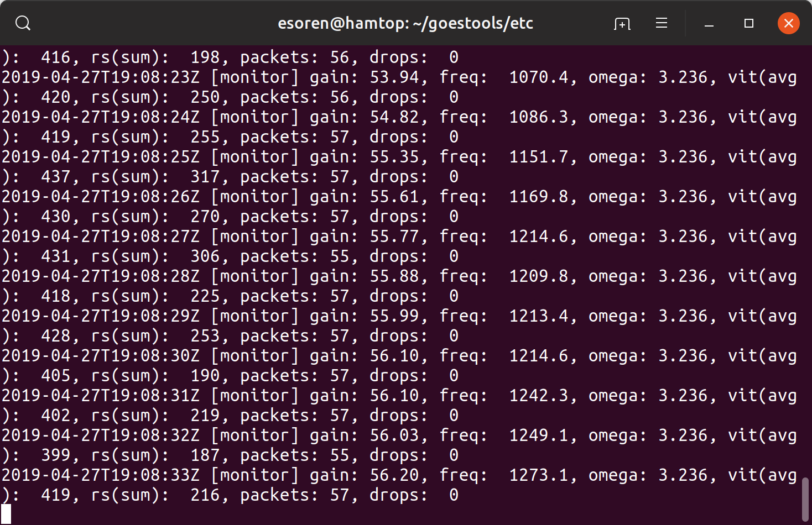812x525 pixels.
Task: Click the terminal scrollbar thumb
Action: tap(805, 500)
